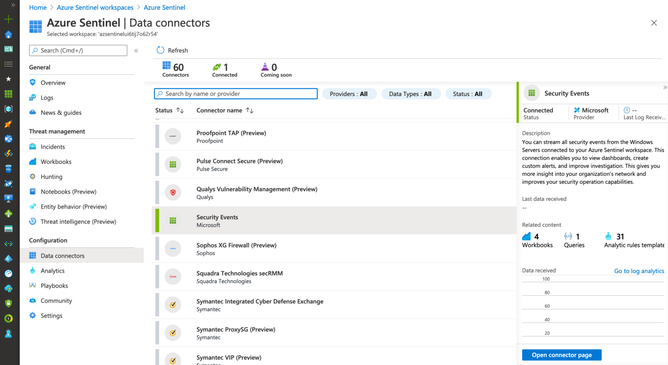Follow the Go to log analytics link
The width and height of the screenshot is (668, 365).
[x=639, y=271]
